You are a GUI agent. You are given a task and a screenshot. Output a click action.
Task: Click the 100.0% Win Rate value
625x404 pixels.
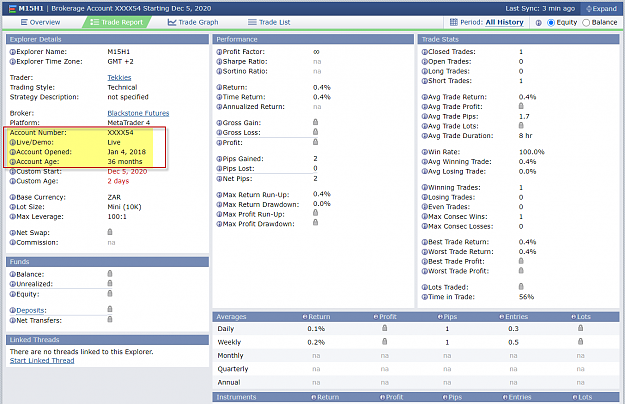coord(531,152)
